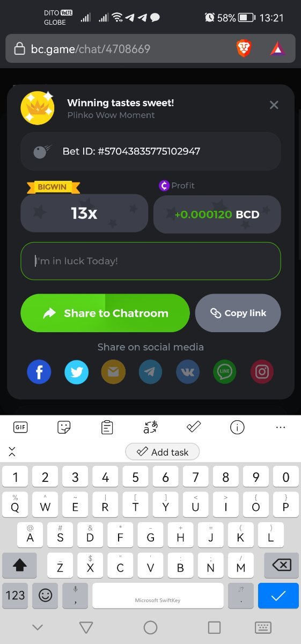The image size is (301, 644).
Task: Focus the "I'm in luck Today!" message field
Action: tap(151, 261)
